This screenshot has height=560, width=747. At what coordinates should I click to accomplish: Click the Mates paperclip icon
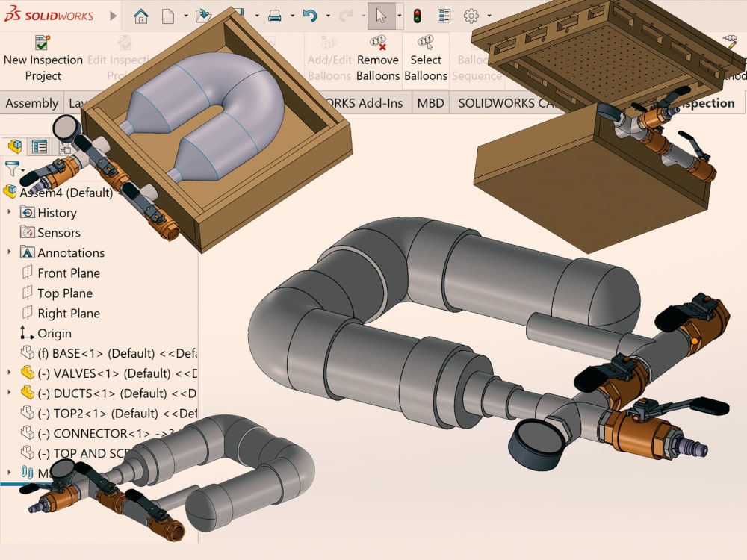(x=27, y=473)
